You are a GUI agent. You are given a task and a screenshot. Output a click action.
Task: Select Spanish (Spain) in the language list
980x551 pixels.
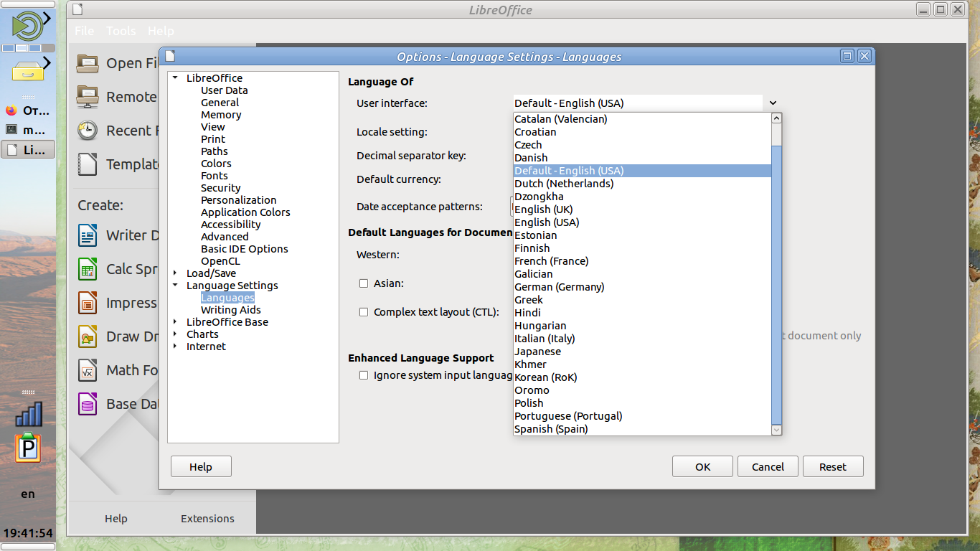[643, 429]
